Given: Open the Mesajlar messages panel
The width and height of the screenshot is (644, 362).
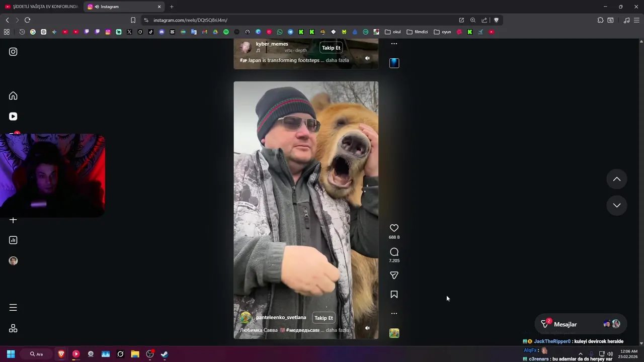Looking at the screenshot, I should 581,324.
